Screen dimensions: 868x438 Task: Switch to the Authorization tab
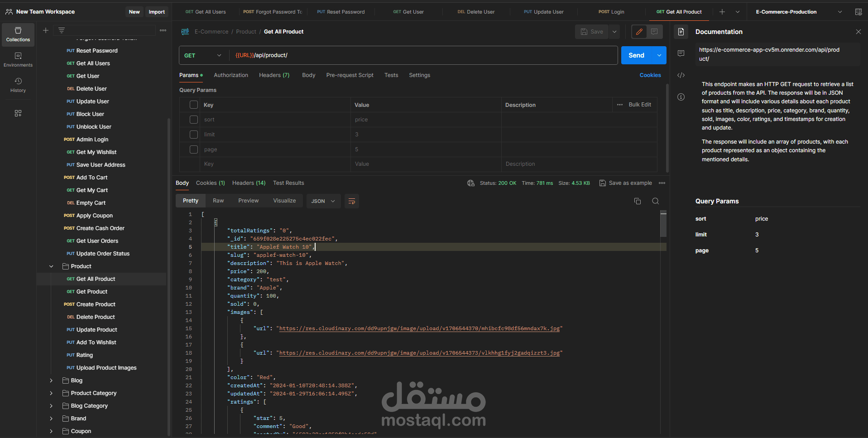tap(231, 75)
